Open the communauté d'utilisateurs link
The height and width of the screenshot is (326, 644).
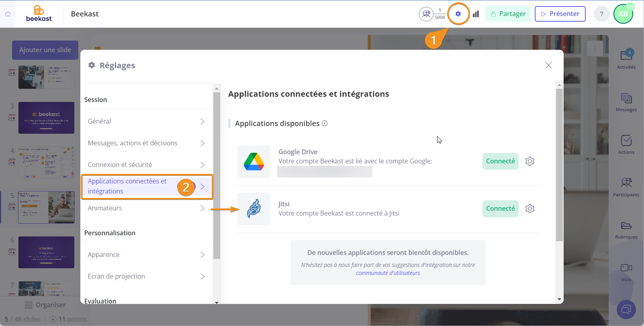pos(388,273)
